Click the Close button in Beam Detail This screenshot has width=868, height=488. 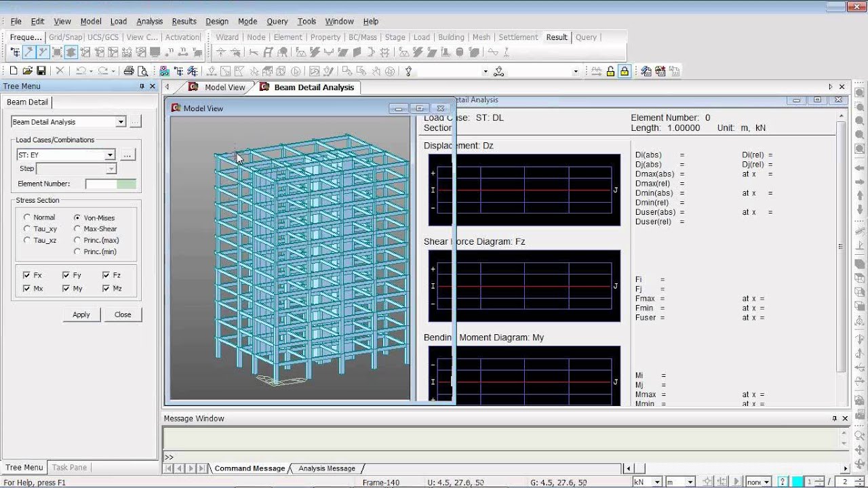123,314
